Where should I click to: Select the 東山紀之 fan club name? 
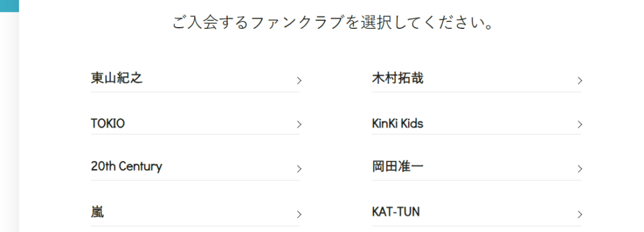click(117, 78)
